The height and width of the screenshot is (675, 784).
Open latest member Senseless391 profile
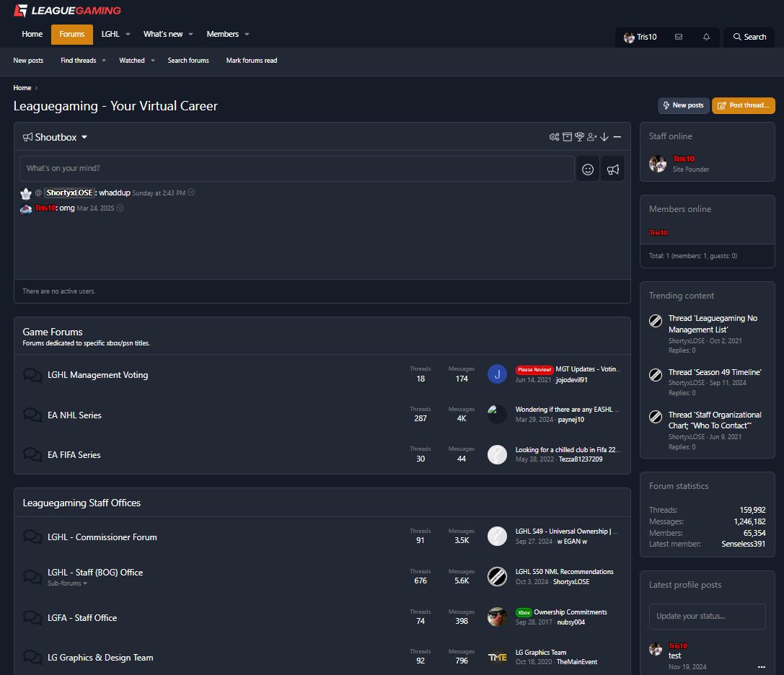click(743, 544)
